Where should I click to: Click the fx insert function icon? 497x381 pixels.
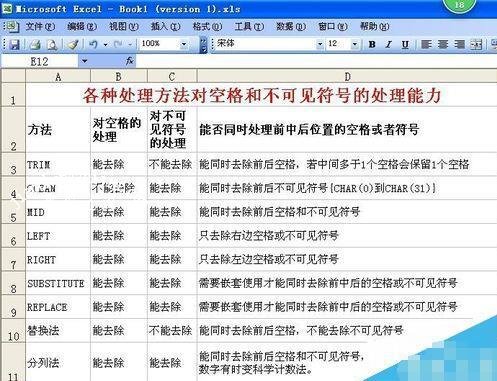(x=129, y=61)
